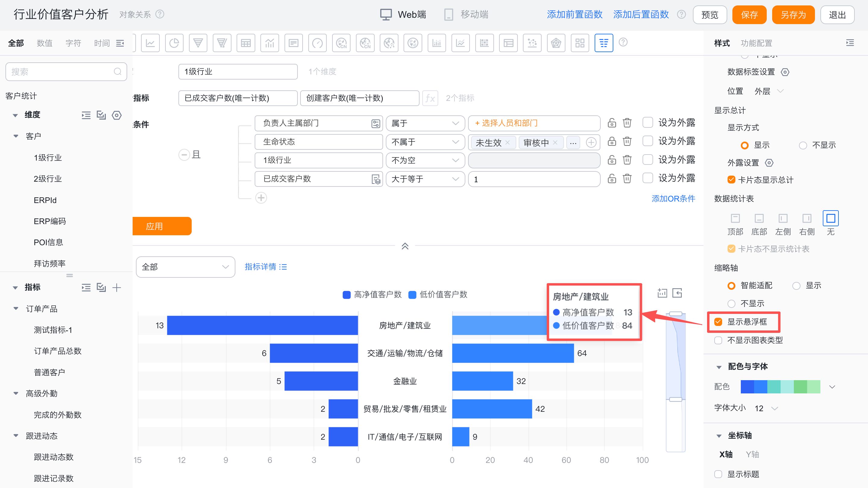The image size is (868, 488).
Task: Choose the line chart type icon
Action: (150, 43)
